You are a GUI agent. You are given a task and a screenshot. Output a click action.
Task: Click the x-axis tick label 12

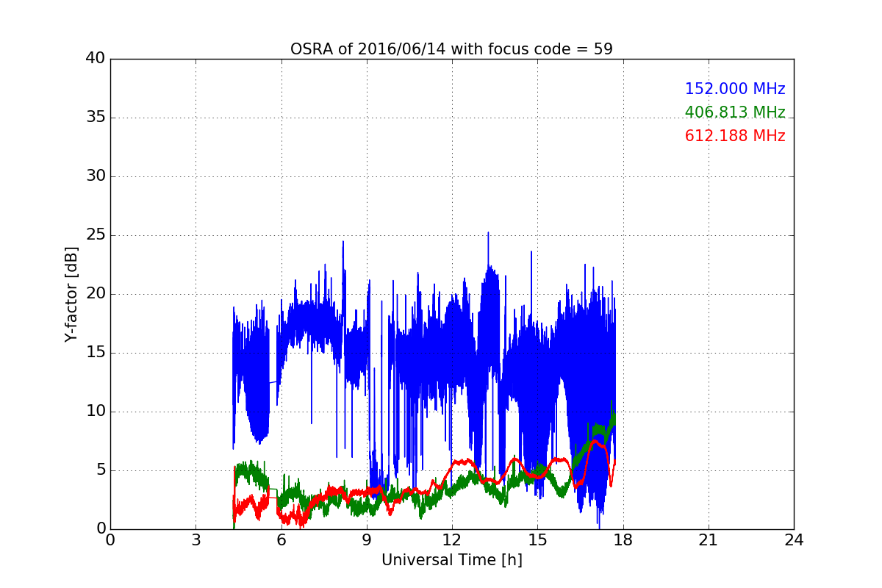pyautogui.click(x=452, y=540)
